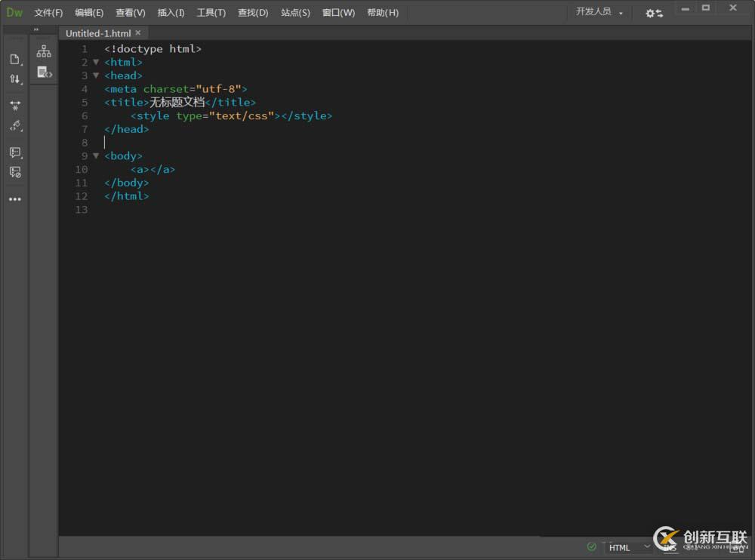Click the Open Documents file icon
The height and width of the screenshot is (560, 755).
(x=14, y=60)
